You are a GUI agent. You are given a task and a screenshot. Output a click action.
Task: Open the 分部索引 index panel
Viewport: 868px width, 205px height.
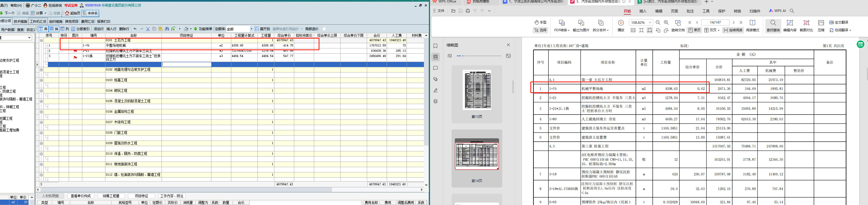81,29
